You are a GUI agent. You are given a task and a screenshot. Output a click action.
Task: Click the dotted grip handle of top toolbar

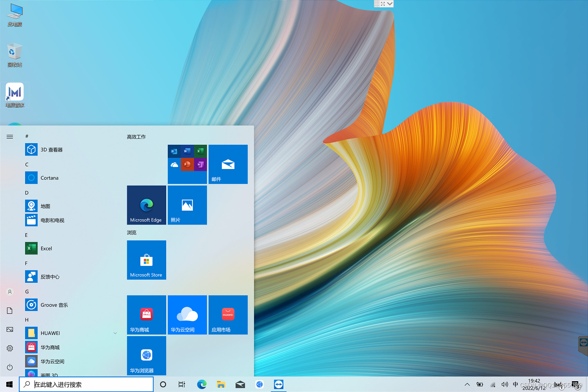click(x=377, y=4)
